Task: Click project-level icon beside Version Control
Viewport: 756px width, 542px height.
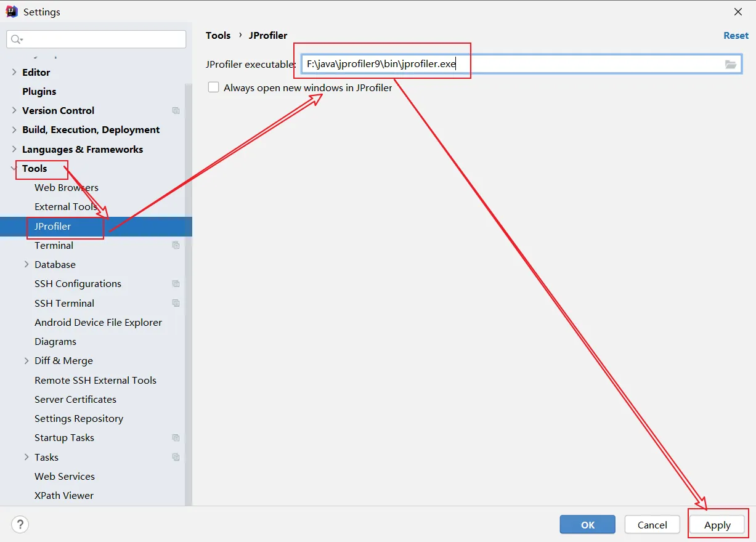Action: tap(176, 111)
